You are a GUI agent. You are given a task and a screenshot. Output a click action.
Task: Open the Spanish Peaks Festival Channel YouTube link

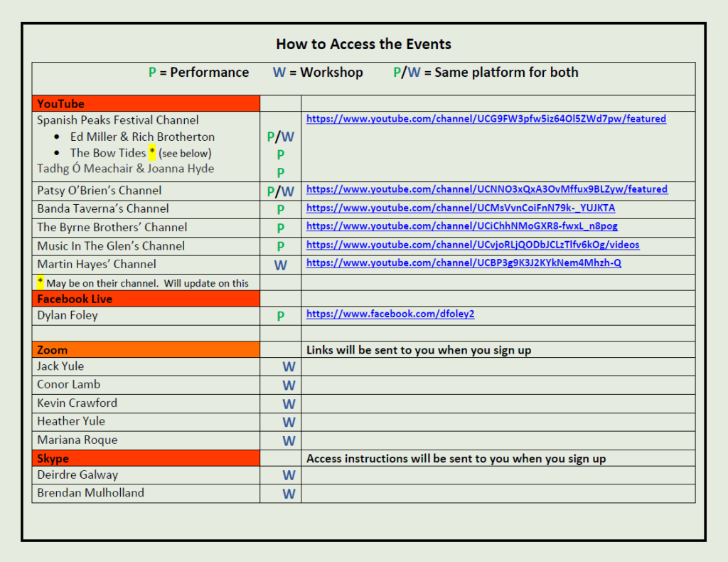point(486,119)
